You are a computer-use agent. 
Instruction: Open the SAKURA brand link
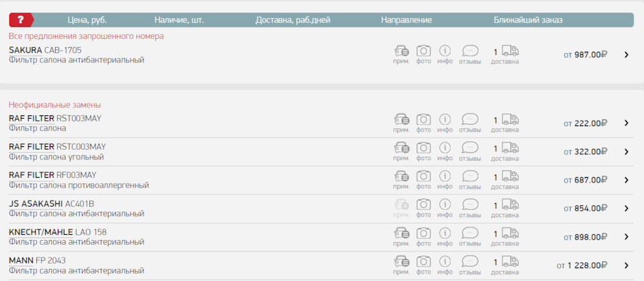[x=25, y=50]
